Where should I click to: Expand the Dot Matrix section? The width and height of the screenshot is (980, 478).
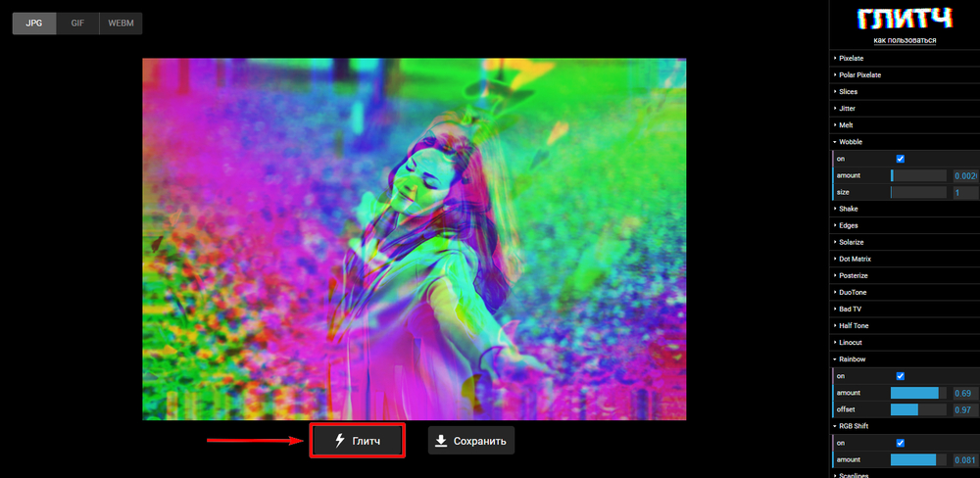coord(855,259)
